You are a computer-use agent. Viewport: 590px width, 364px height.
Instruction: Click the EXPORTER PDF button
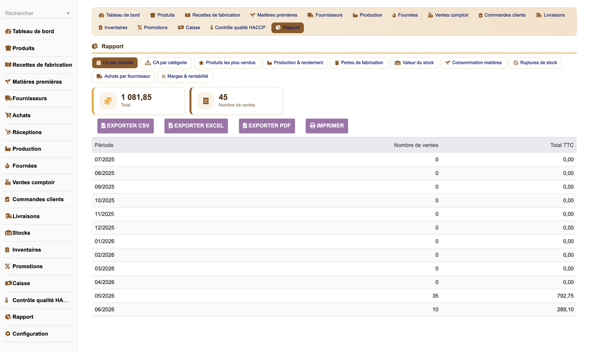267,126
